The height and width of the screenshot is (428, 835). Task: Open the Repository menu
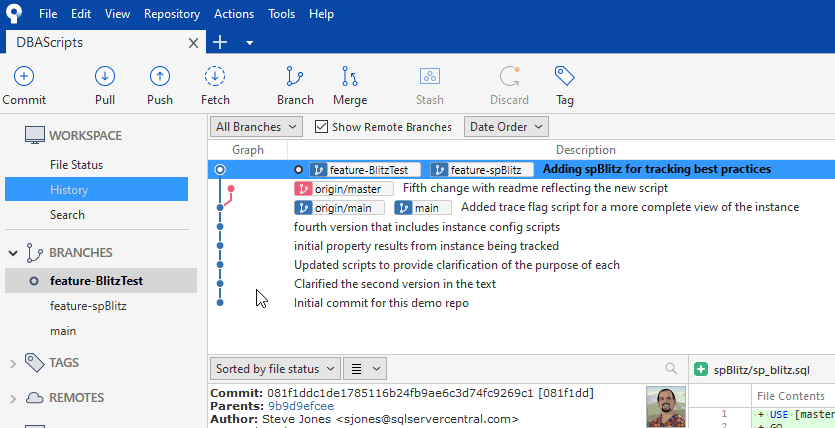pos(172,14)
